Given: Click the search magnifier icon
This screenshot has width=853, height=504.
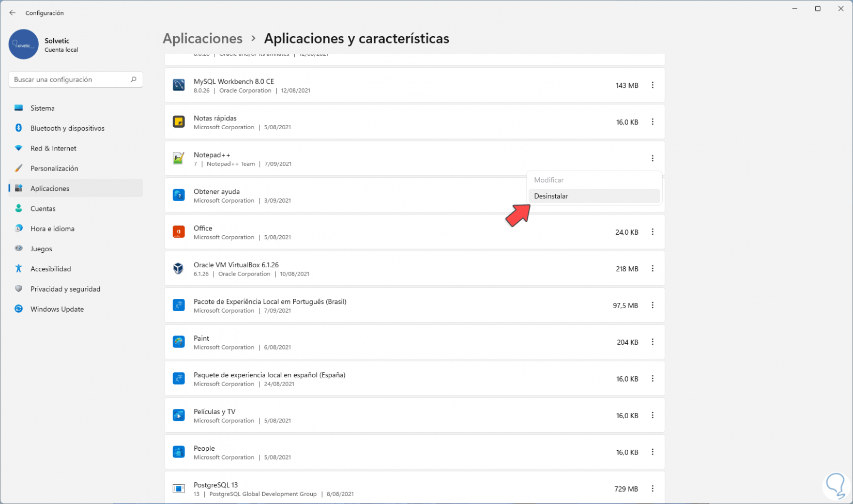Looking at the screenshot, I should (x=133, y=80).
